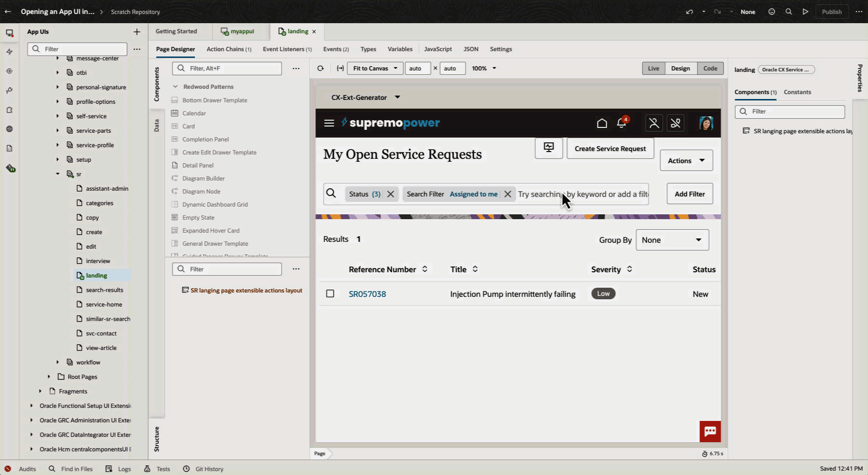Run the application with the play icon

pyautogui.click(x=805, y=12)
